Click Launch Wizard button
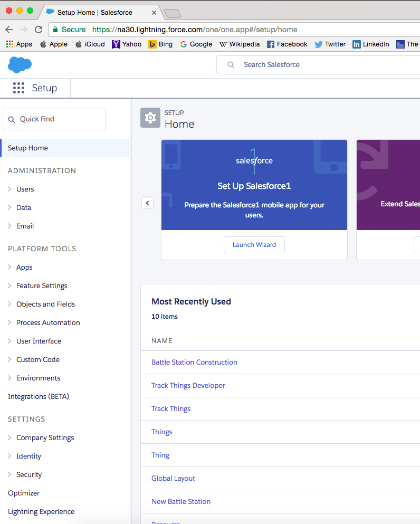 254,245
